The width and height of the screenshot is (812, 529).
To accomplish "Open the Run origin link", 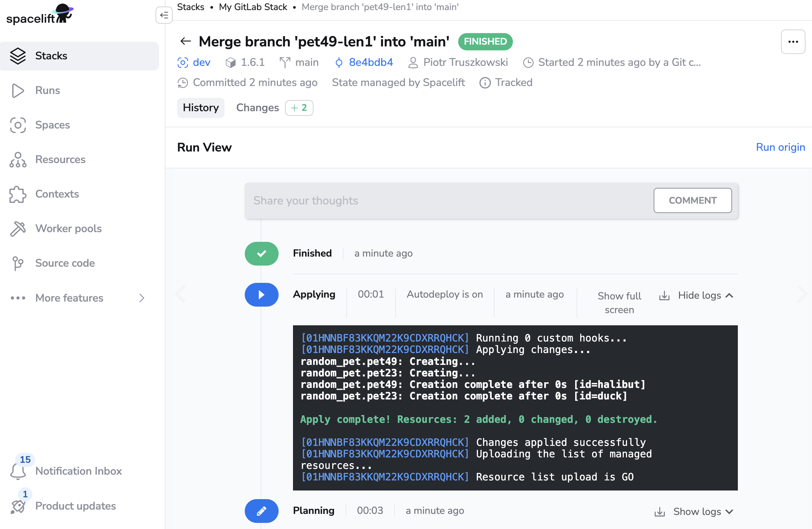I will pos(780,147).
